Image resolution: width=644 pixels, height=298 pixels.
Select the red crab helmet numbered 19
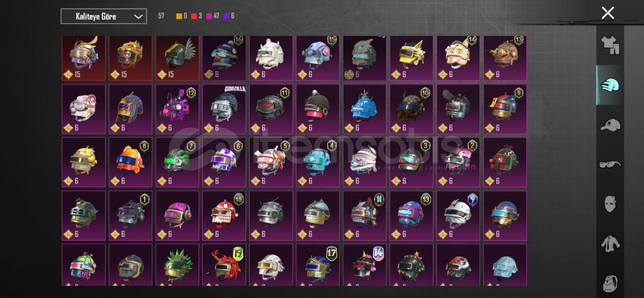pos(224,265)
